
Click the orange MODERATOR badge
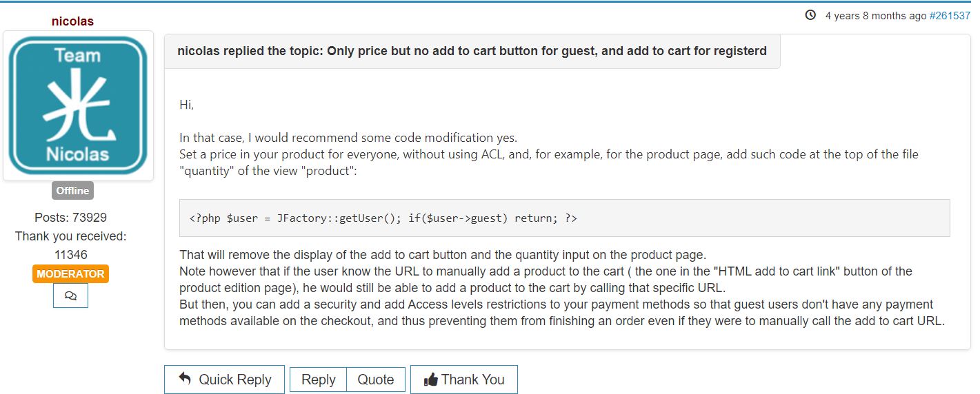[70, 274]
